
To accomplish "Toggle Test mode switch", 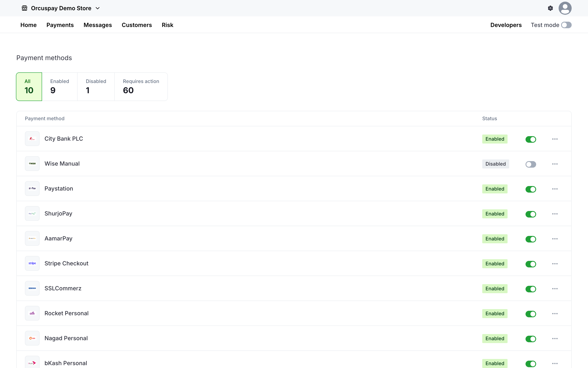I will (566, 25).
